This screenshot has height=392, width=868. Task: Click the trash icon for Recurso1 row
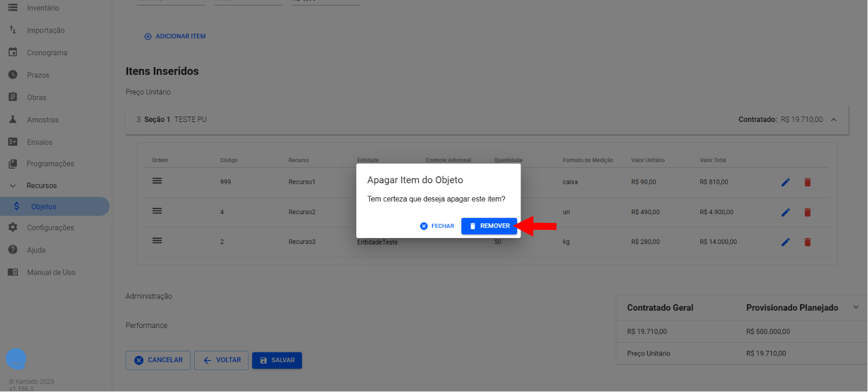pyautogui.click(x=807, y=182)
